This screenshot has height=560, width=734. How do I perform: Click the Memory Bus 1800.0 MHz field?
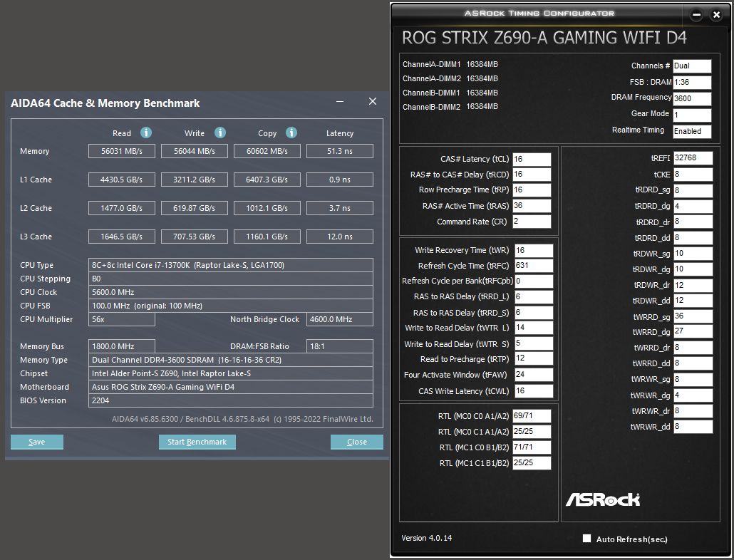point(122,347)
